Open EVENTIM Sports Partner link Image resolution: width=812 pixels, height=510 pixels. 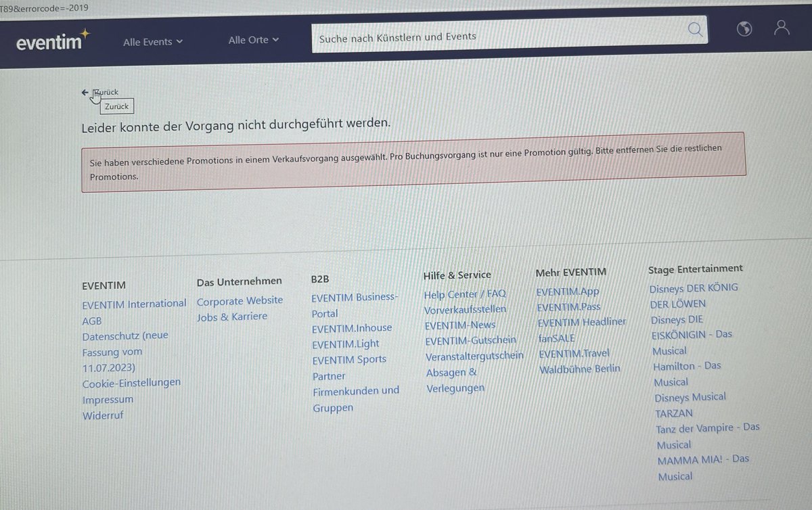[x=349, y=367]
